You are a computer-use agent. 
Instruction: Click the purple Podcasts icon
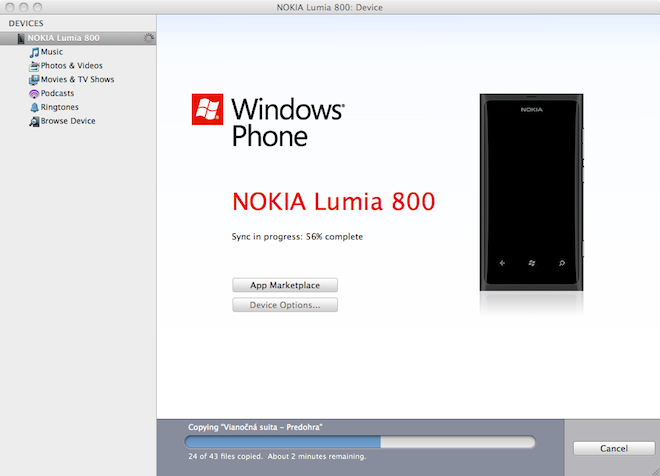[x=34, y=93]
